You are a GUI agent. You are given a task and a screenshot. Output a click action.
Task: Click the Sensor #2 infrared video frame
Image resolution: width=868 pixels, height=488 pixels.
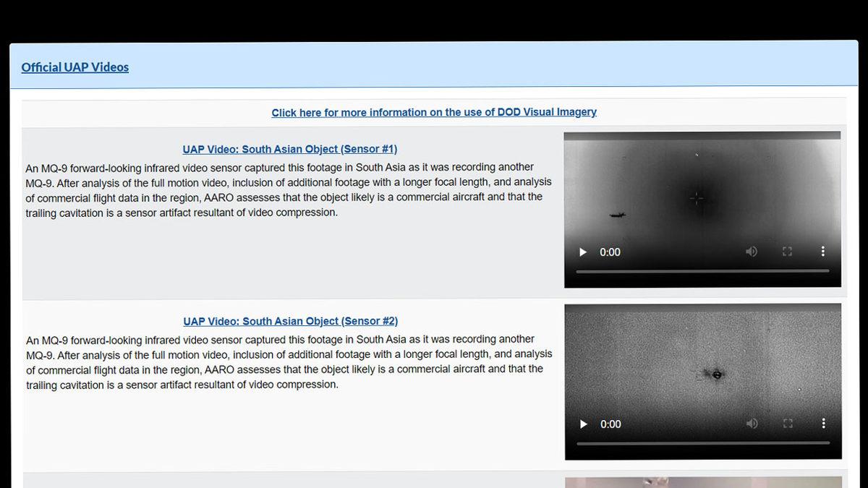click(702, 361)
